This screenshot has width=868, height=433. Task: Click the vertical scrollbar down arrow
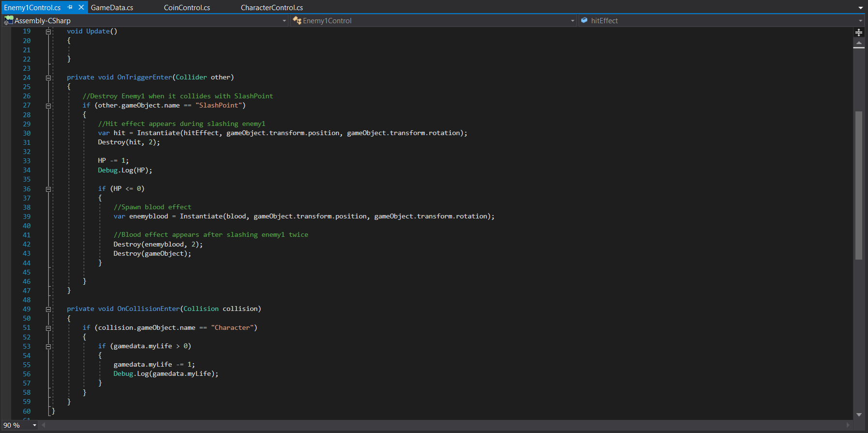tap(859, 415)
